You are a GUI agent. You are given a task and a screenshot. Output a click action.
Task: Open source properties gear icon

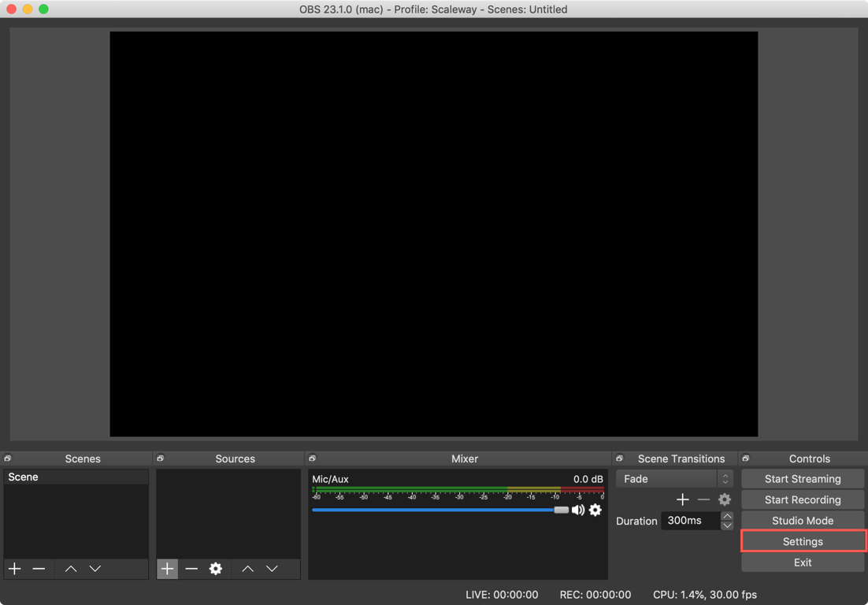pos(216,569)
